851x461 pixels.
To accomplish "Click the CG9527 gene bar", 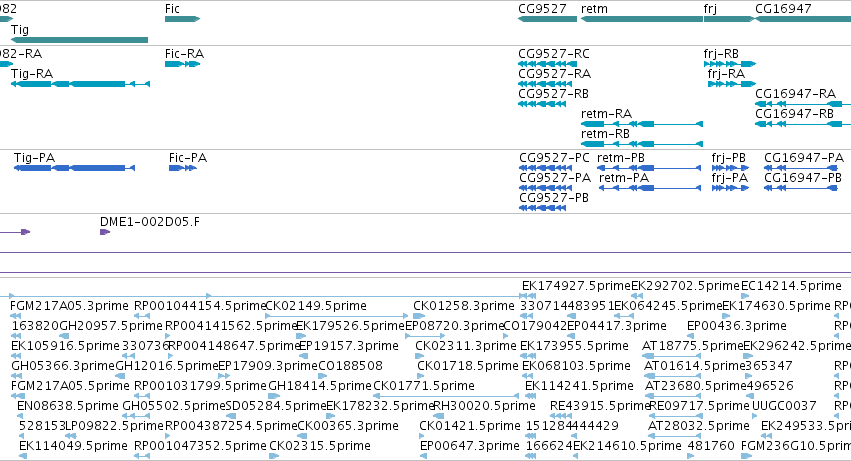I will click(548, 19).
